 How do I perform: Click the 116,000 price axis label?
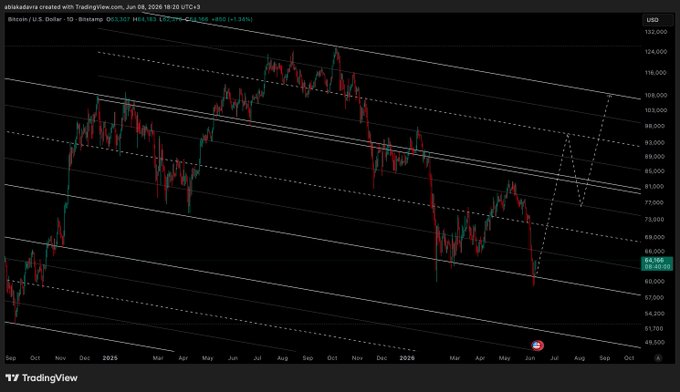(656, 72)
